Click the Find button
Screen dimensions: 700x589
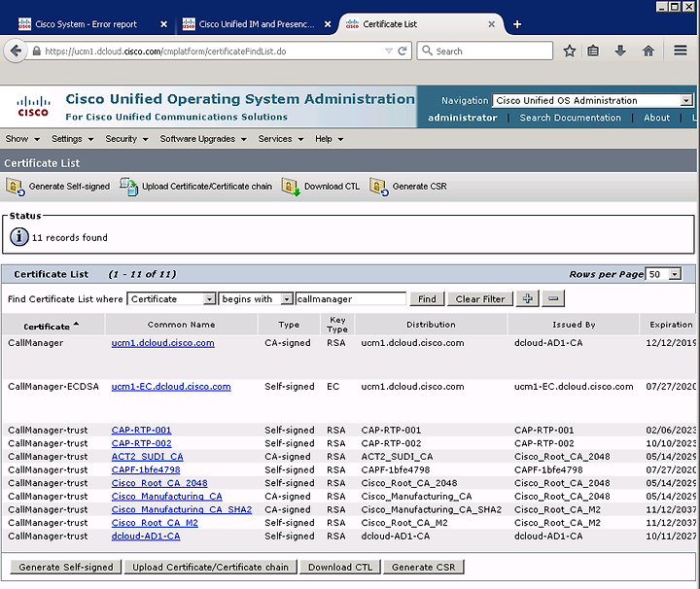pos(427,299)
